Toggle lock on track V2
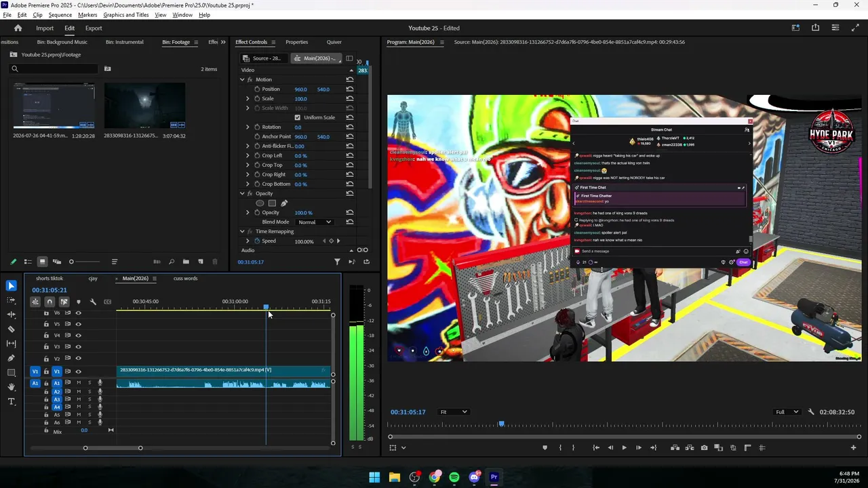This screenshot has height=488, width=868. tap(46, 358)
